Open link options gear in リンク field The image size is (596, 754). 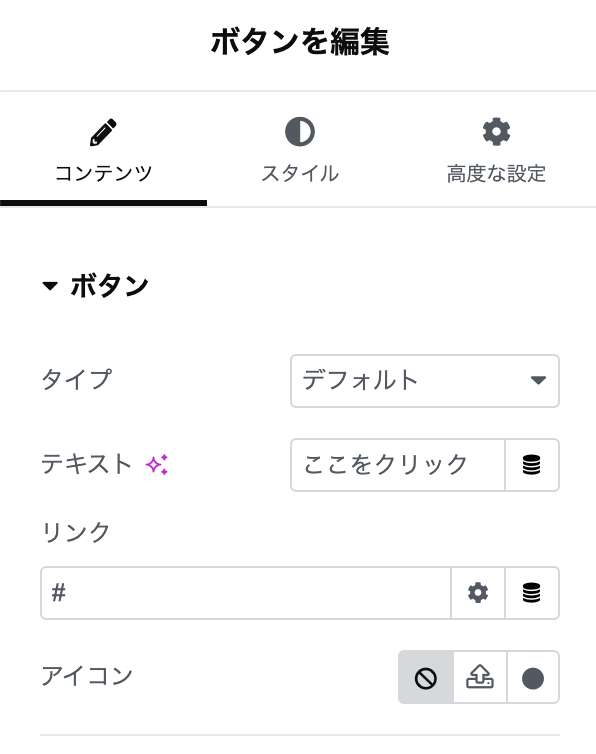pyautogui.click(x=478, y=592)
